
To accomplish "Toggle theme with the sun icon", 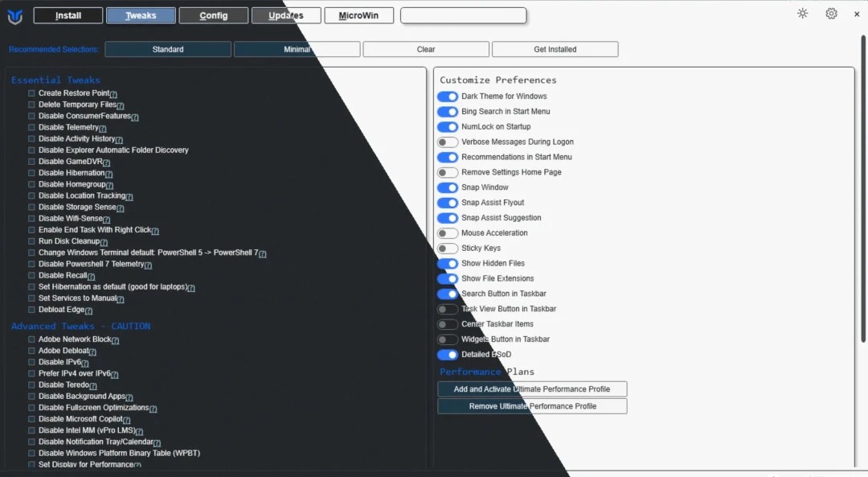I will [802, 14].
